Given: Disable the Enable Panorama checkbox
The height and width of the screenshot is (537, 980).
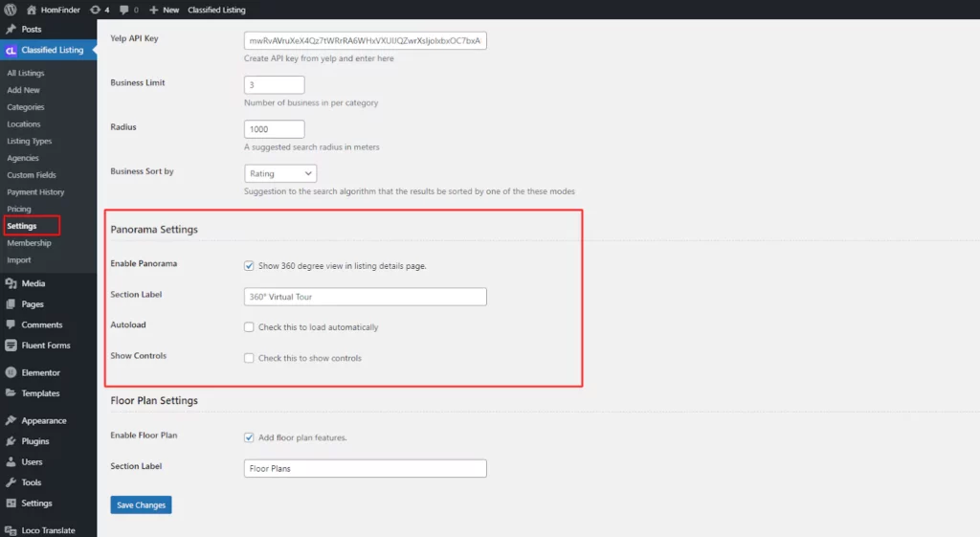Looking at the screenshot, I should (x=249, y=266).
